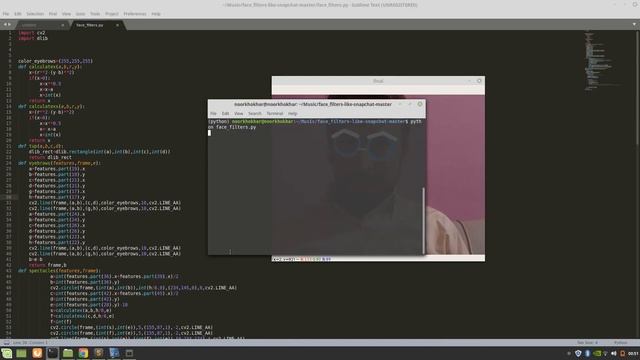640x360 pixels.
Task: Click the terminal command prompt line
Action: (x=315, y=124)
